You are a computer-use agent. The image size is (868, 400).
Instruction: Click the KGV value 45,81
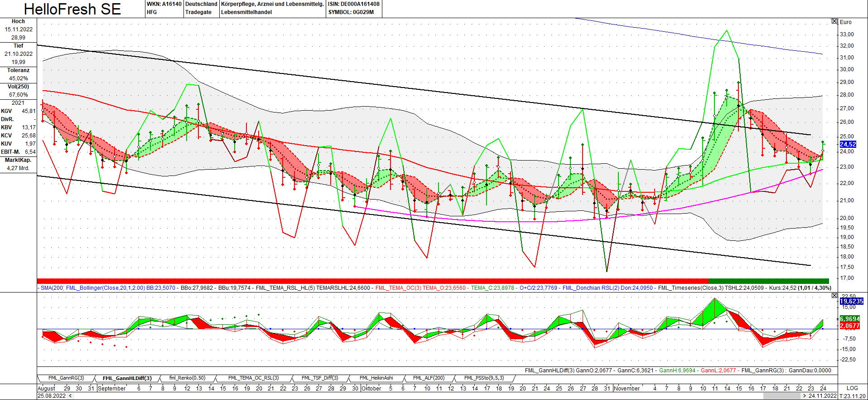tap(29, 111)
